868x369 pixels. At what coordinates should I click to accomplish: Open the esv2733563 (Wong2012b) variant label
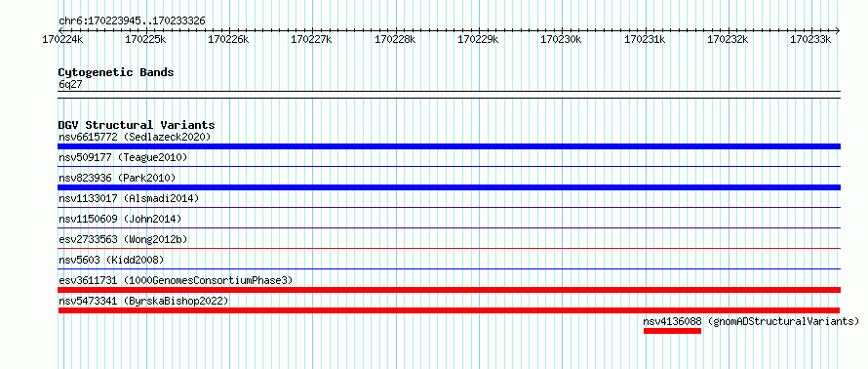[x=123, y=239]
